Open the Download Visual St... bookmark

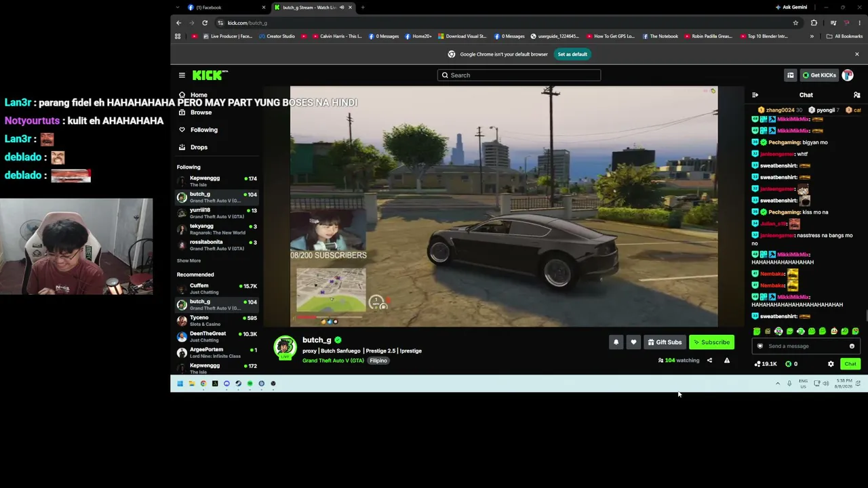pyautogui.click(x=462, y=37)
